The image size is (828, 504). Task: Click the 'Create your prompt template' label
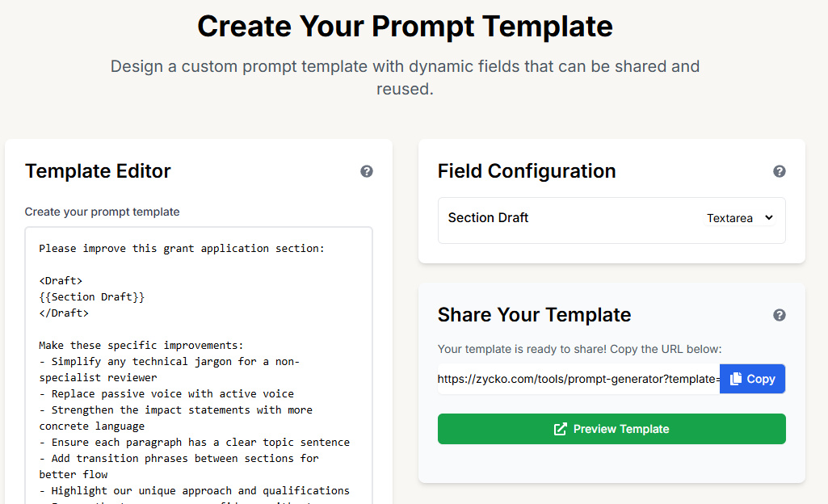(x=102, y=212)
